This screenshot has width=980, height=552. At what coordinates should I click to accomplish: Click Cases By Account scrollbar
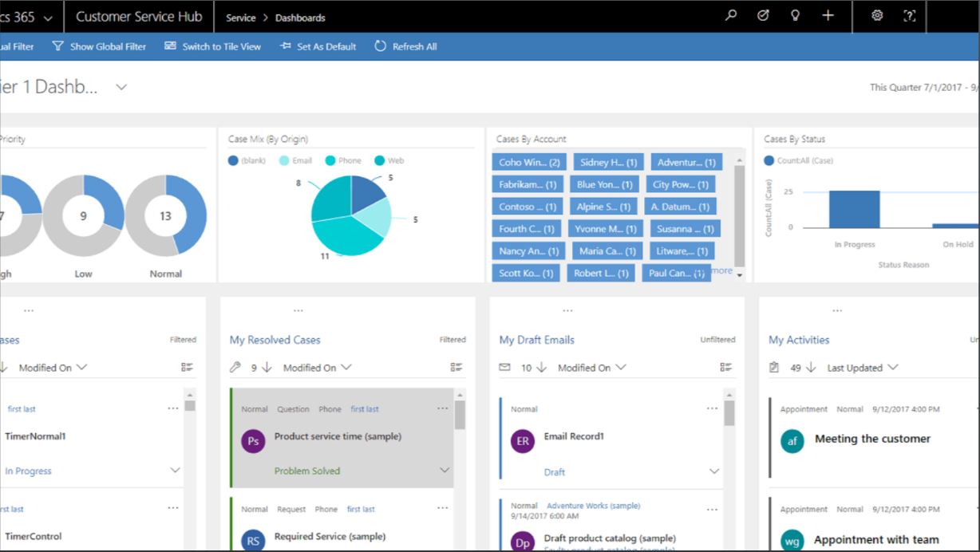coord(739,215)
